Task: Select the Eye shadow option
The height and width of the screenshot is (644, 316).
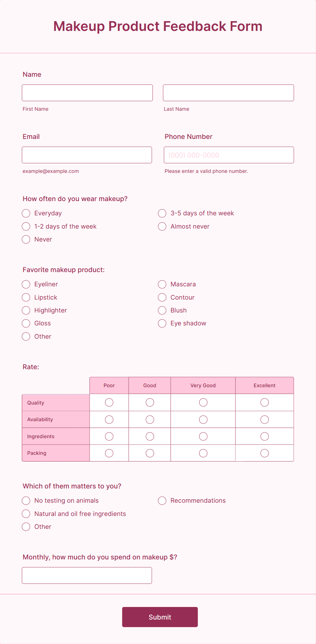Action: click(x=162, y=323)
